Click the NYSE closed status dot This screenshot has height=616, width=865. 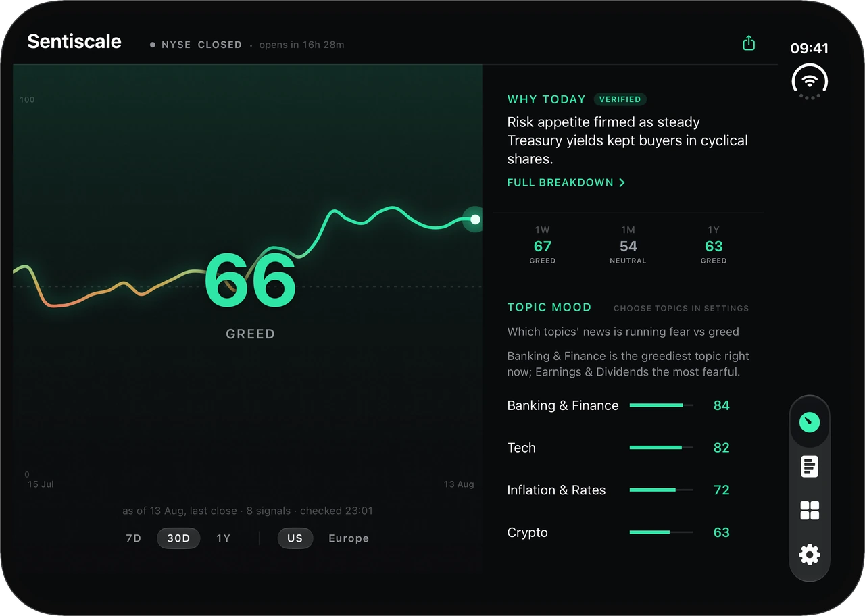coord(153,45)
